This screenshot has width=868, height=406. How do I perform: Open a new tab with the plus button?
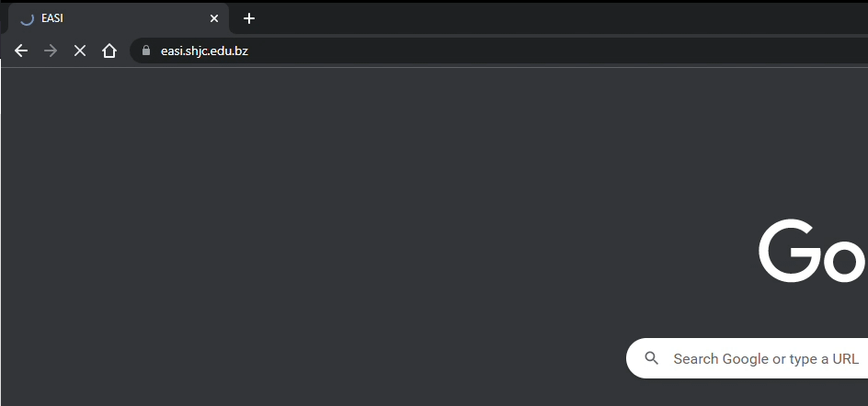[x=249, y=18]
